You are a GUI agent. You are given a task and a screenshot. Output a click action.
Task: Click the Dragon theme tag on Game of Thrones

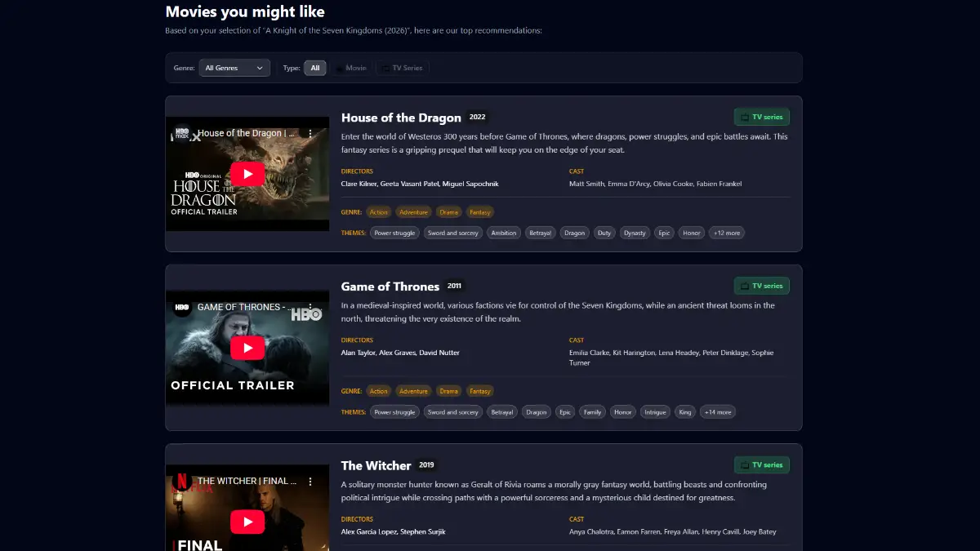537,412
